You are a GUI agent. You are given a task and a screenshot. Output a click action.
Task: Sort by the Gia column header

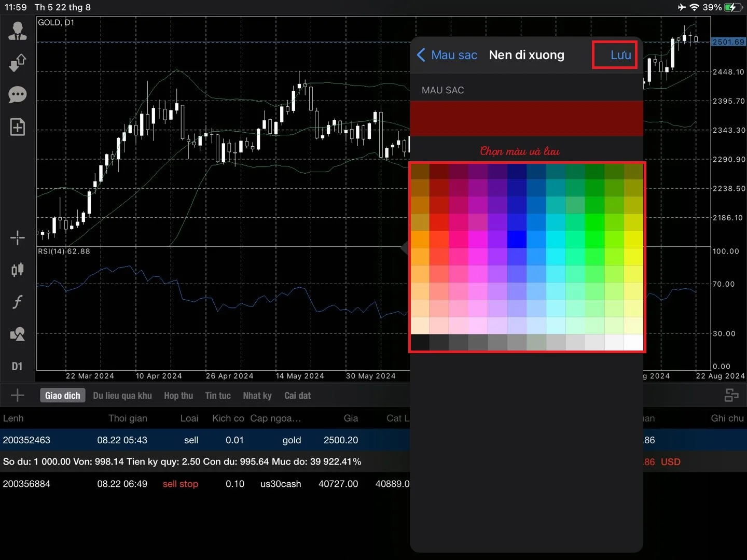point(351,418)
